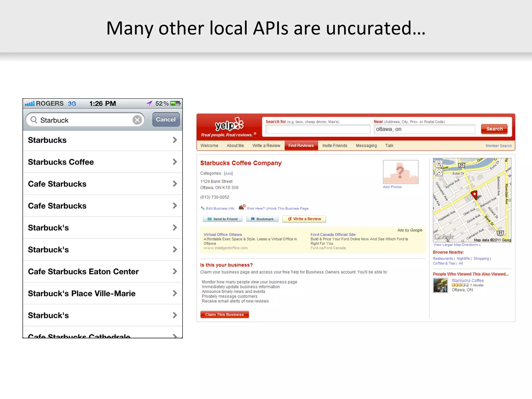Open the Welcome tab
Image resolution: width=532 pixels, height=399 pixels.
pyautogui.click(x=209, y=145)
